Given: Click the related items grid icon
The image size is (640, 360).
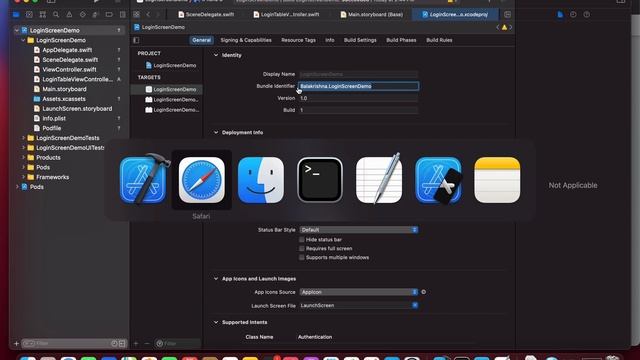Looking at the screenshot, I should coord(136,14).
